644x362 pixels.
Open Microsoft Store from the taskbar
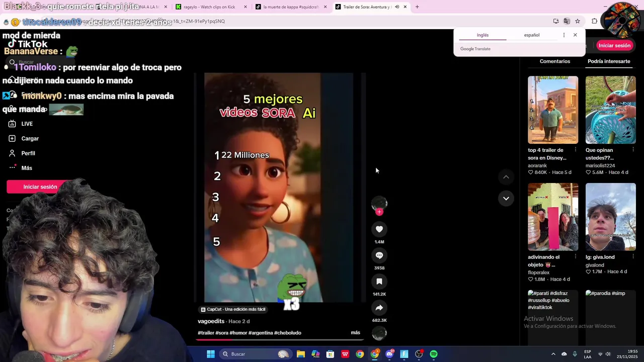[330, 354]
